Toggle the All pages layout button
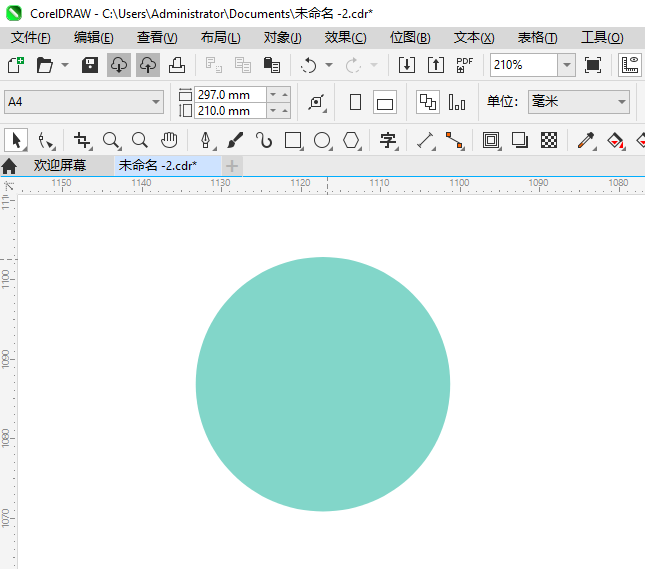 (428, 102)
